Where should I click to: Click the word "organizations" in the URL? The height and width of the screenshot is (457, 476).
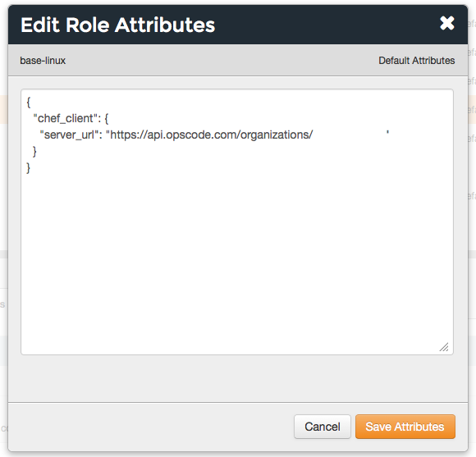[275, 135]
